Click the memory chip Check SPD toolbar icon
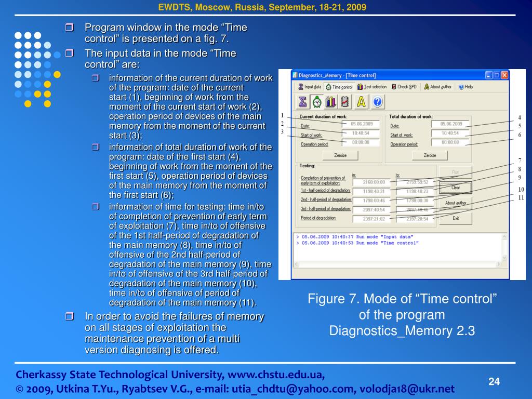 tap(345, 101)
